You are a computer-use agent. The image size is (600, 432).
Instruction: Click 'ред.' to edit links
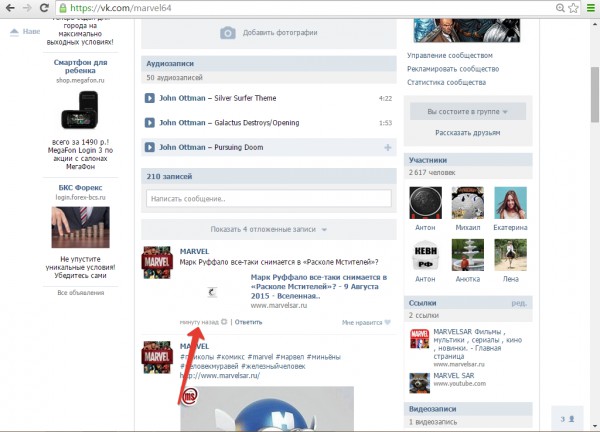point(519,303)
